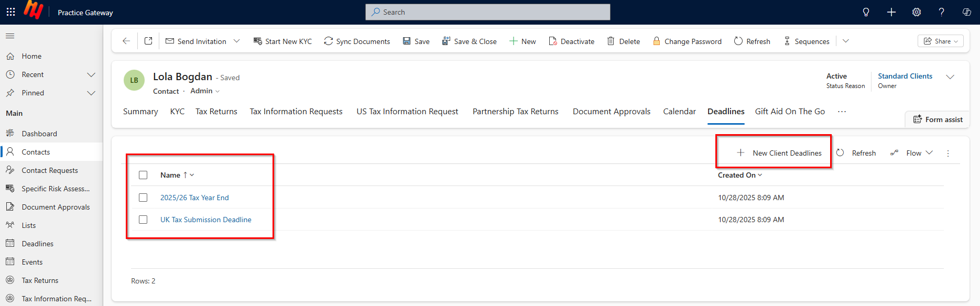Screen dimensions: 980x306
Task: Toggle the select all rows checkbox
Action: pos(143,175)
